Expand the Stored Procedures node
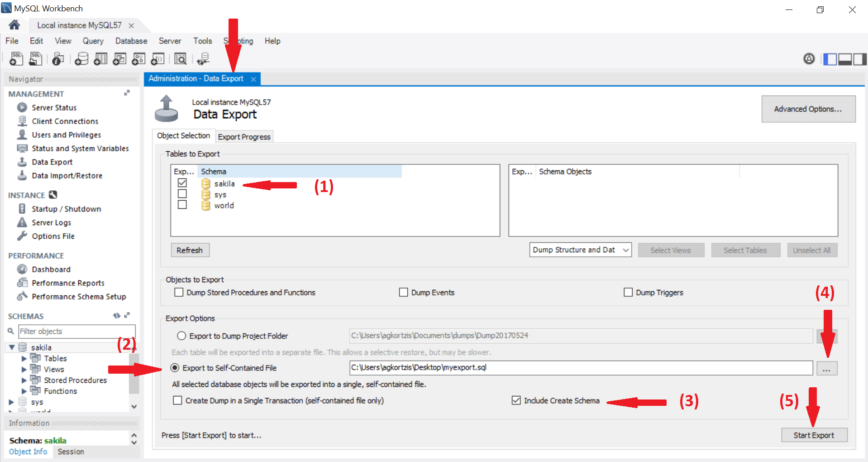868x462 pixels. click(24, 380)
